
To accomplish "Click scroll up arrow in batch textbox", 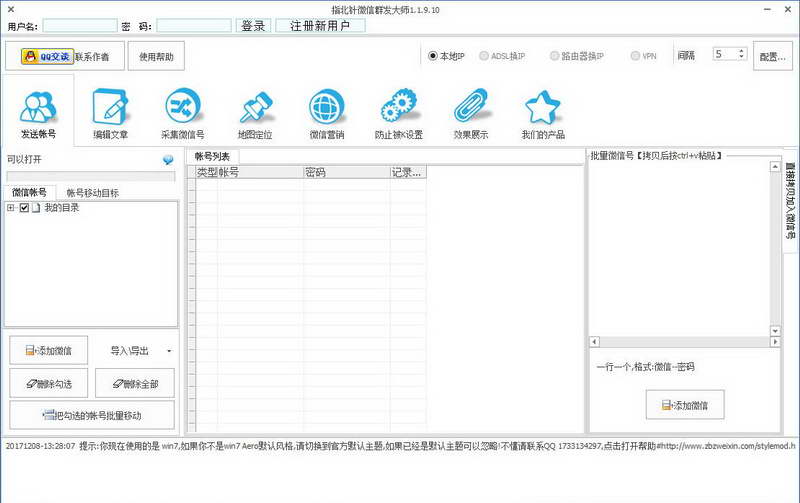I will coord(775,166).
